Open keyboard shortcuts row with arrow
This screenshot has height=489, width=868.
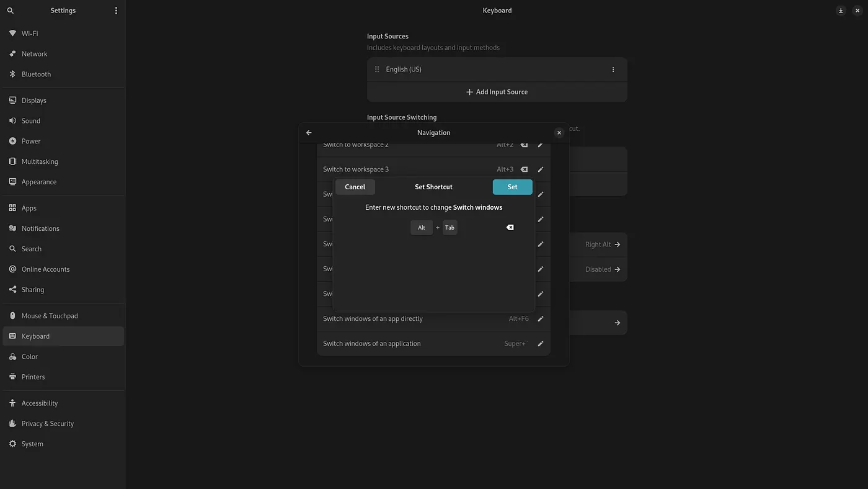click(598, 323)
